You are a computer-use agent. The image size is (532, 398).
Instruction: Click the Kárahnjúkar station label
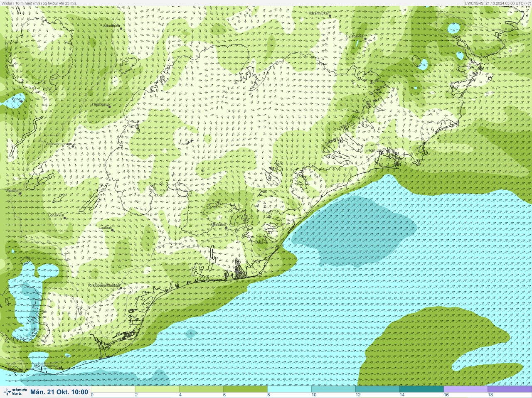319,13
